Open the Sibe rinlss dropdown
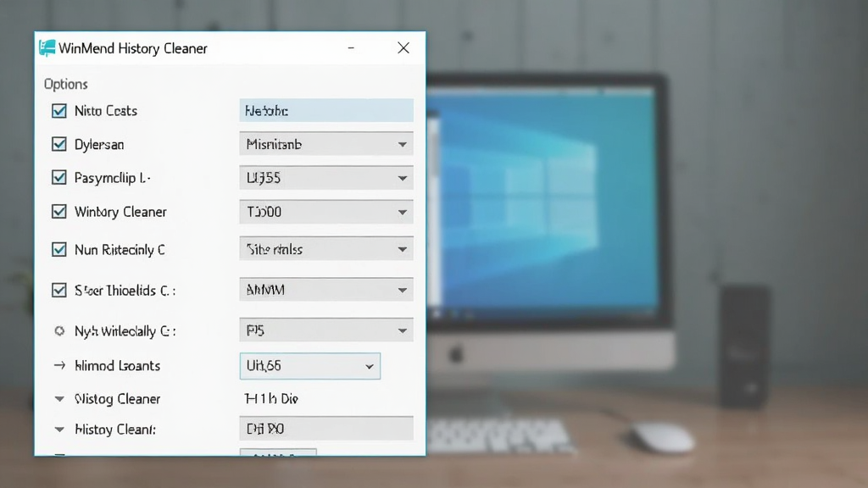868x488 pixels. coord(326,249)
